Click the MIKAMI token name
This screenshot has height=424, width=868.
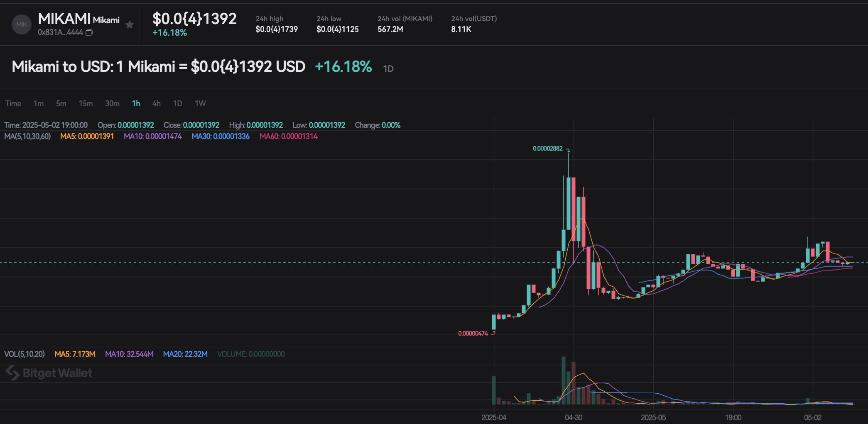coord(64,19)
